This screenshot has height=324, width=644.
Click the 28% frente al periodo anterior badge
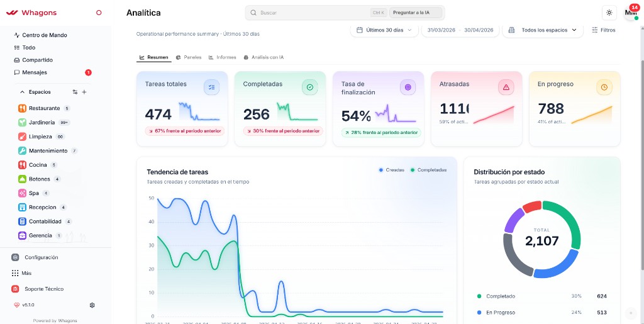(381, 133)
